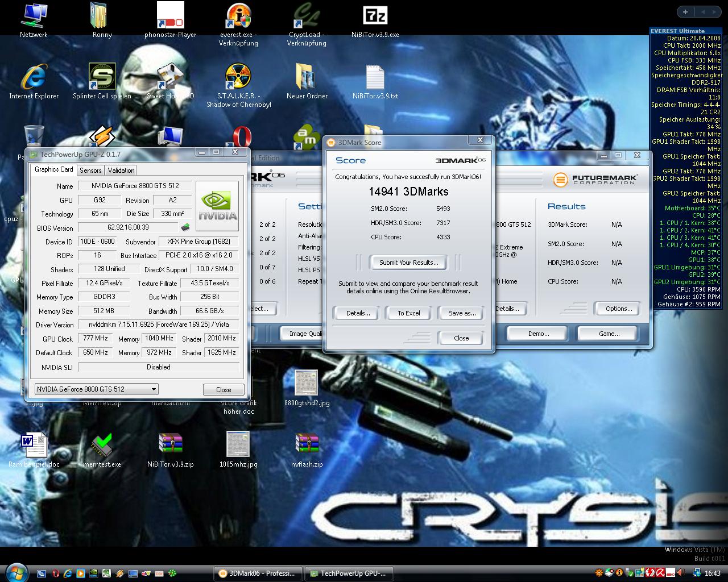728x582 pixels.
Task: Click To Excel button
Action: tap(409, 313)
